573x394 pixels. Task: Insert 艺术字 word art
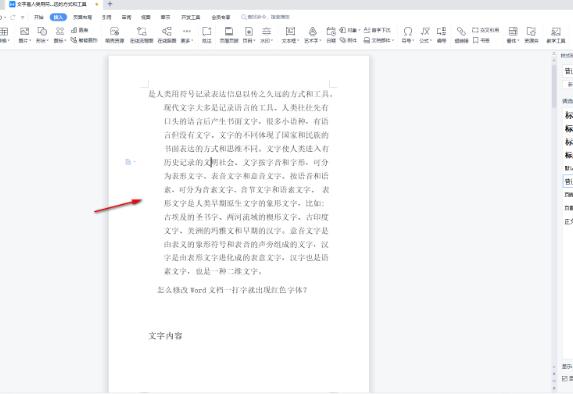coord(312,34)
